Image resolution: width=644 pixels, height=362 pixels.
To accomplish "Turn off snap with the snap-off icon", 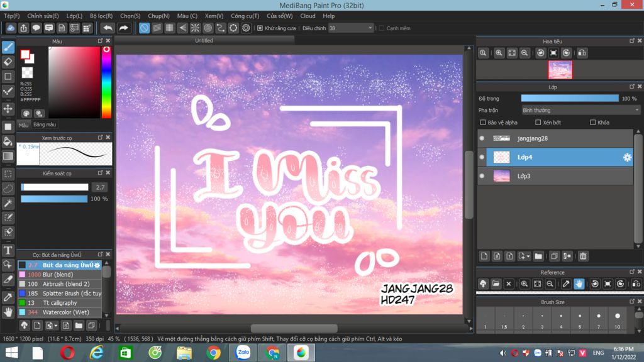I will pyautogui.click(x=144, y=28).
